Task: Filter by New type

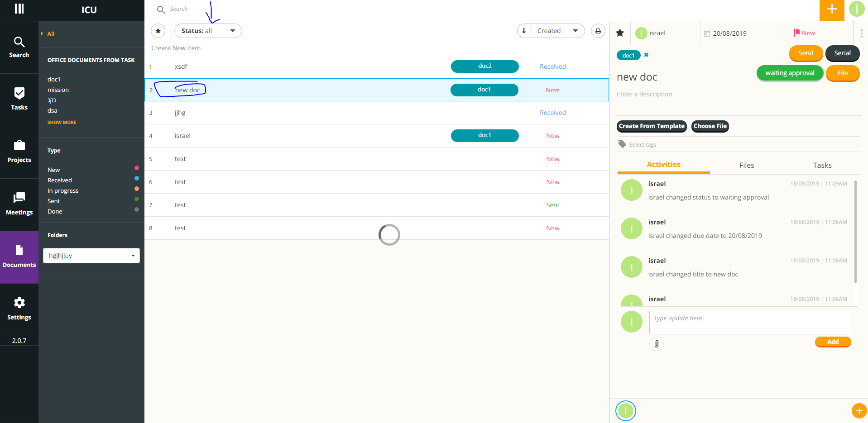Action: (x=53, y=170)
